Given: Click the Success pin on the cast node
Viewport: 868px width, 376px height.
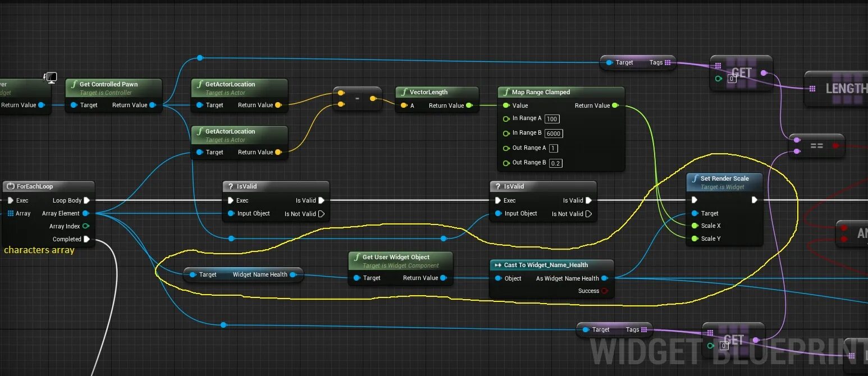Looking at the screenshot, I should point(605,291).
